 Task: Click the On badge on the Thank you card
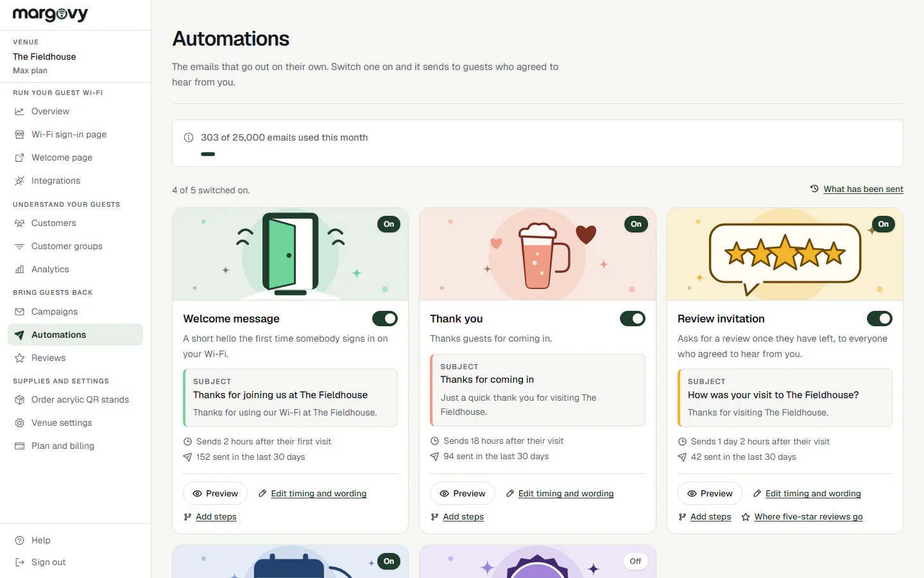636,224
